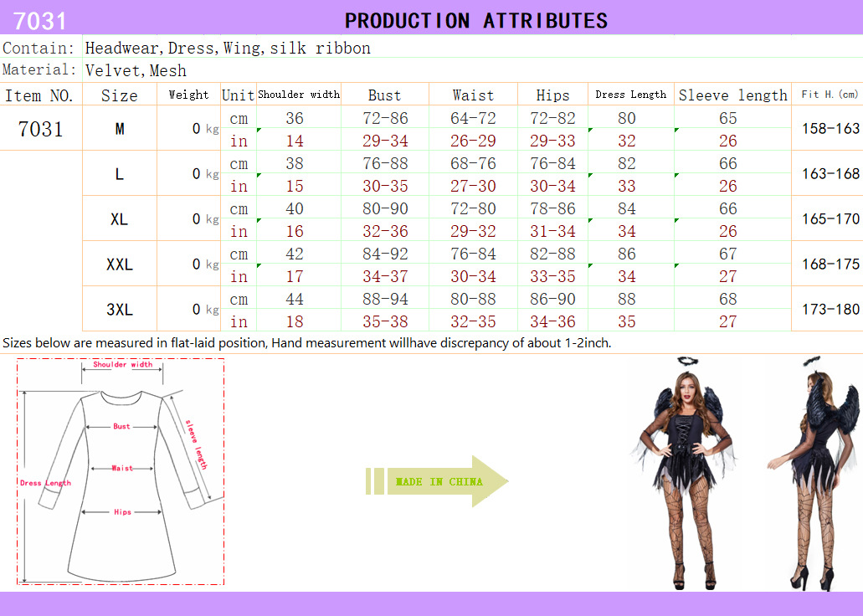The image size is (863, 616).
Task: Select the "Item NO." header cell
Action: click(39, 95)
